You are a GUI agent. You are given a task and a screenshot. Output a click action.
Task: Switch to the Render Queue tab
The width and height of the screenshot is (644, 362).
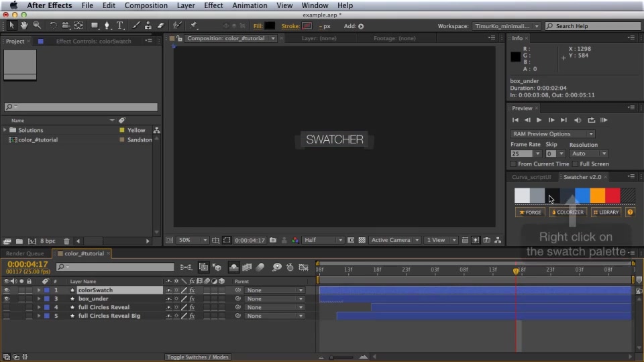(25, 253)
